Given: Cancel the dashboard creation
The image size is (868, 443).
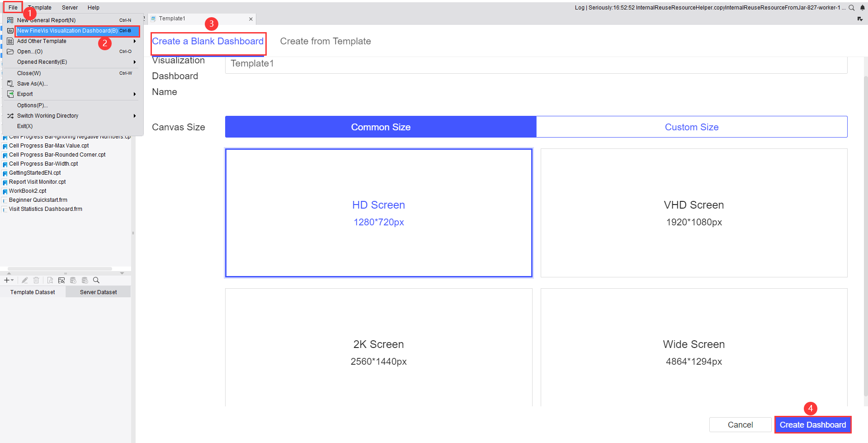Looking at the screenshot, I should point(740,424).
